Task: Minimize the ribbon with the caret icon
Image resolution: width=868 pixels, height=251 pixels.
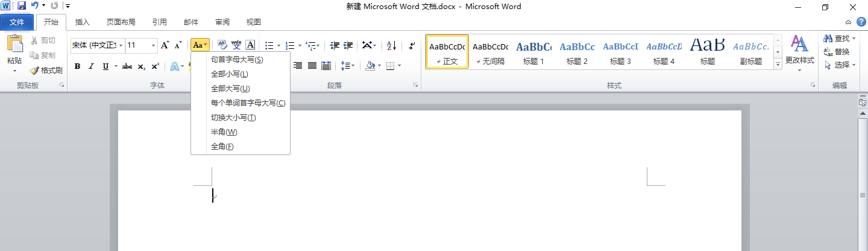Action: click(x=848, y=22)
